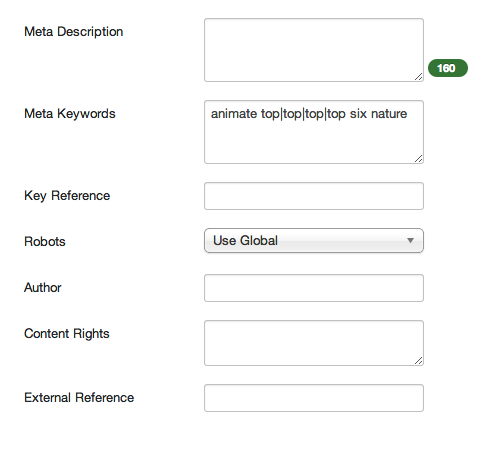The width and height of the screenshot is (493, 473).
Task: Click the Meta Keywords label
Action: coord(70,114)
